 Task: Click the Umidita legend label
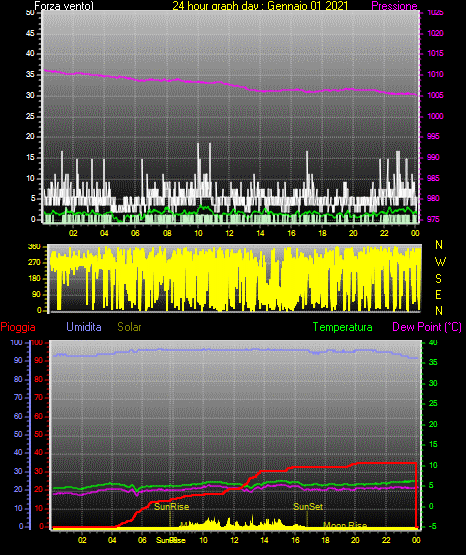(x=84, y=327)
